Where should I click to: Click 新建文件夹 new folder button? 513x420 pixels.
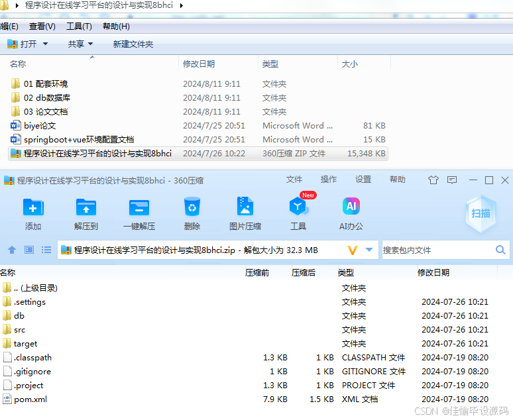(133, 44)
